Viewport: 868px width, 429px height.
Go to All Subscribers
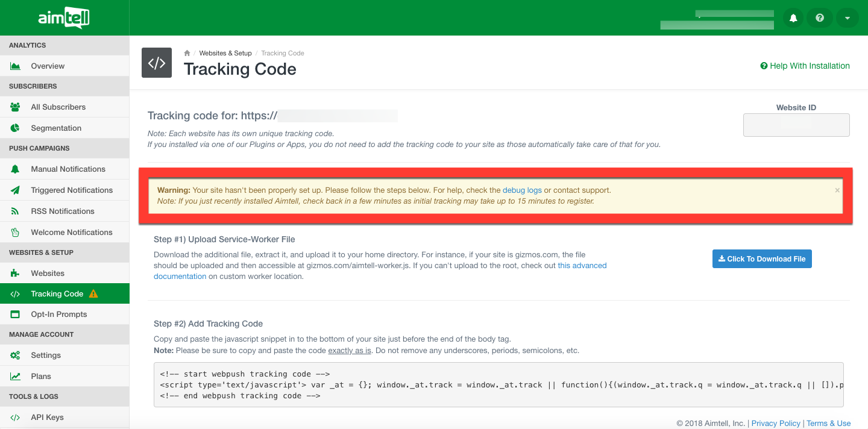tap(64, 107)
